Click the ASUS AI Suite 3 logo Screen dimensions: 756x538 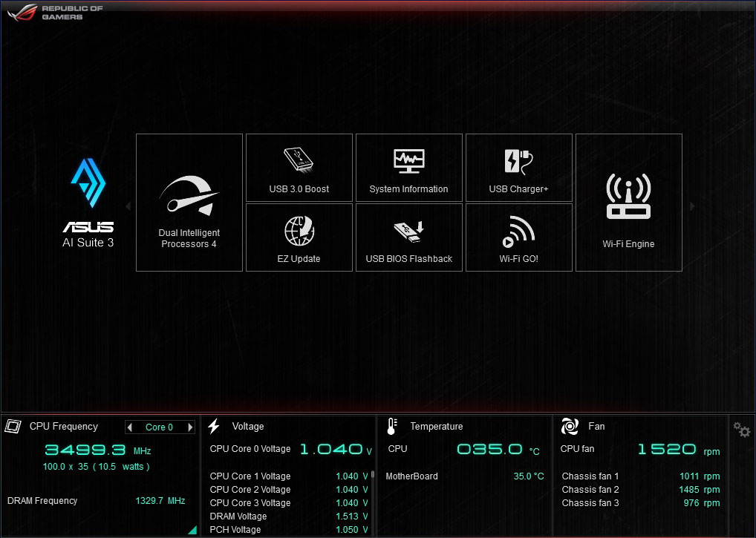(88, 203)
